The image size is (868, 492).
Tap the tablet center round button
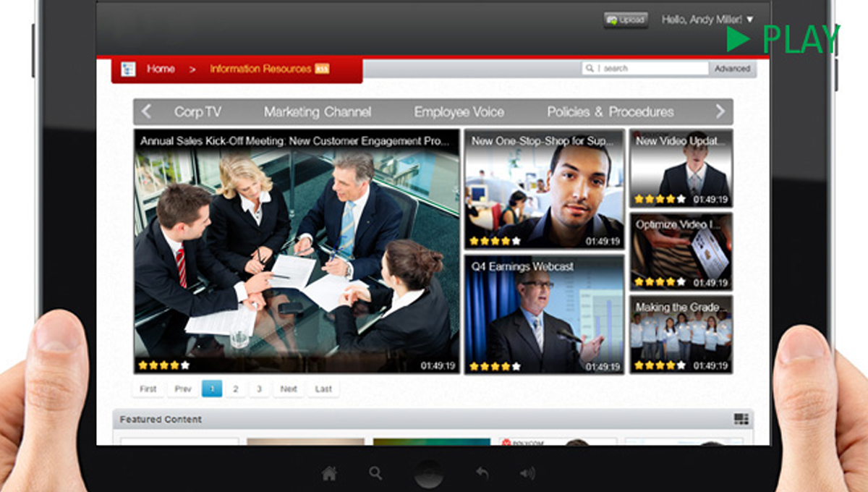point(428,474)
